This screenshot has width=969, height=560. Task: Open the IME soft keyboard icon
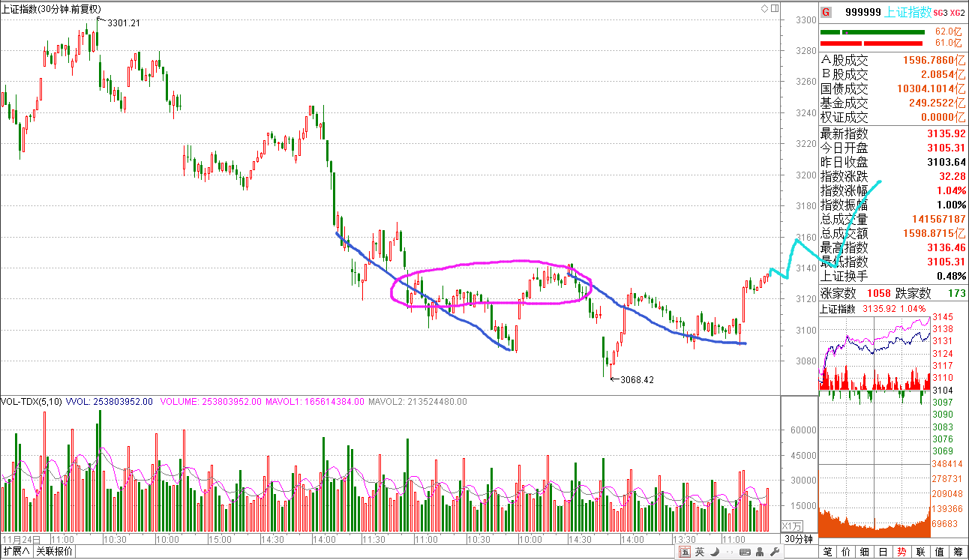click(x=743, y=553)
